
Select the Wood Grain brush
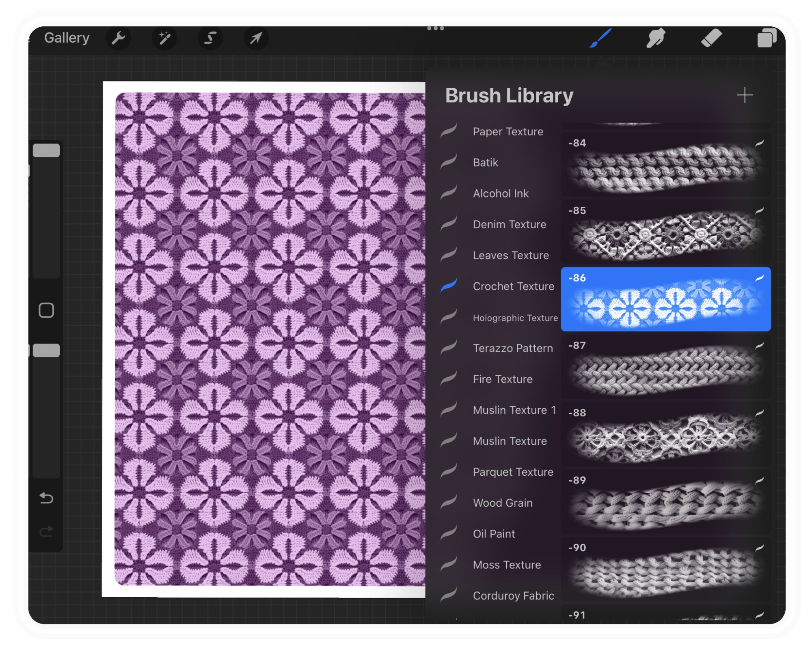tap(503, 503)
